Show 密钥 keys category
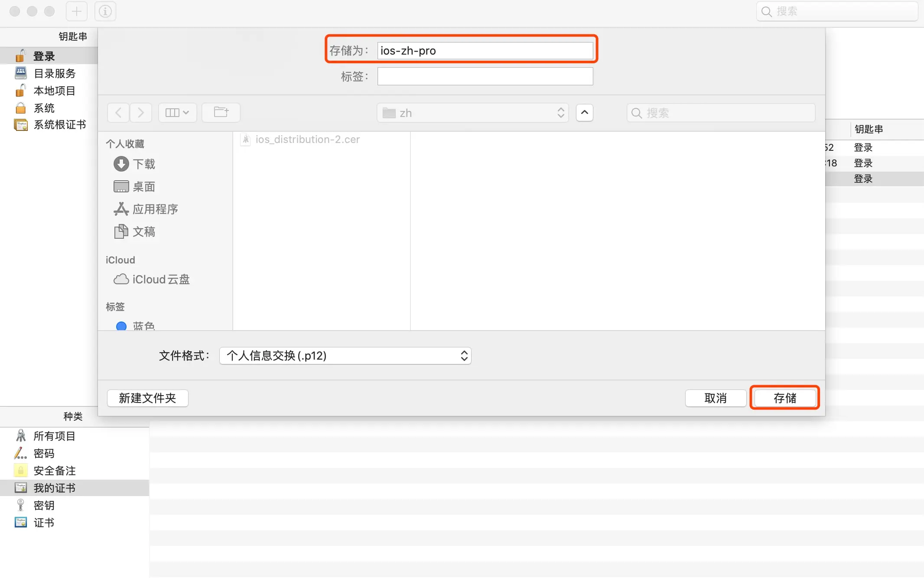Viewport: 924px width, 578px height. coord(43,505)
